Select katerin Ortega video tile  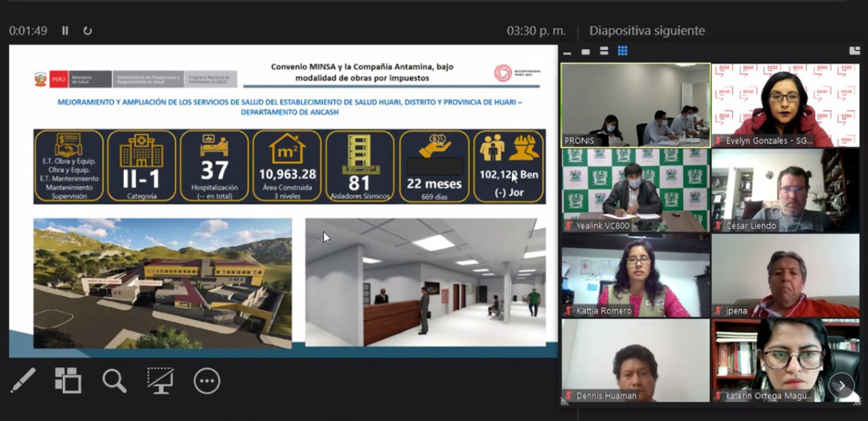(x=785, y=361)
